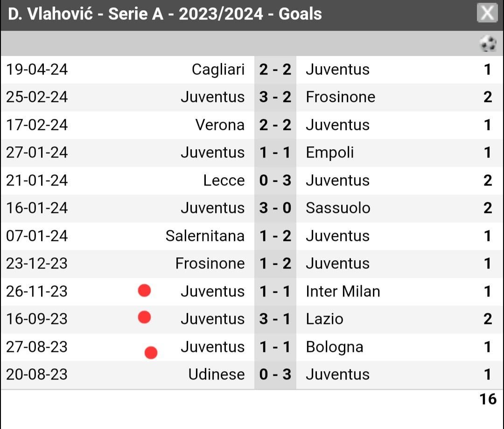Viewport: 504px width, 429px height.
Task: Select Udinese team name
Action: point(217,374)
